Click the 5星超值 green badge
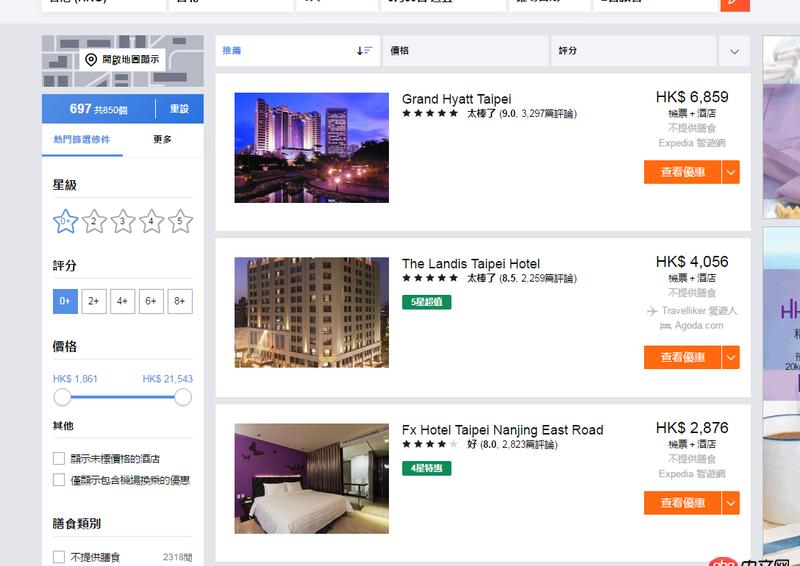The width and height of the screenshot is (800, 566). click(x=427, y=302)
